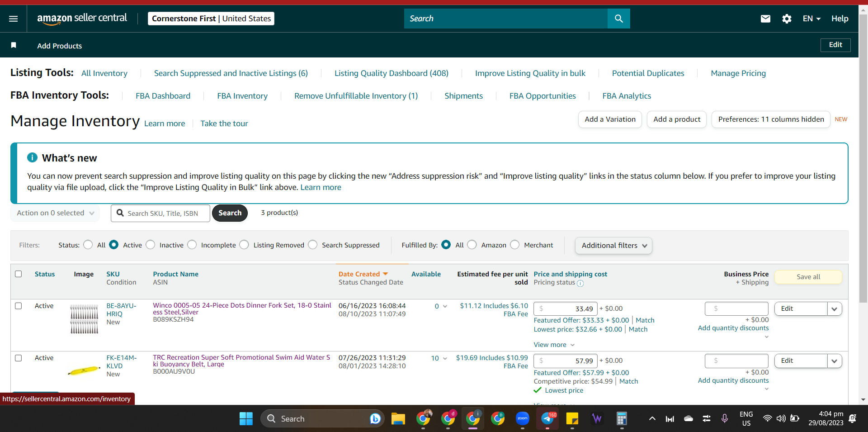Select the Active status radio button
The height and width of the screenshot is (432, 868).
(114, 245)
